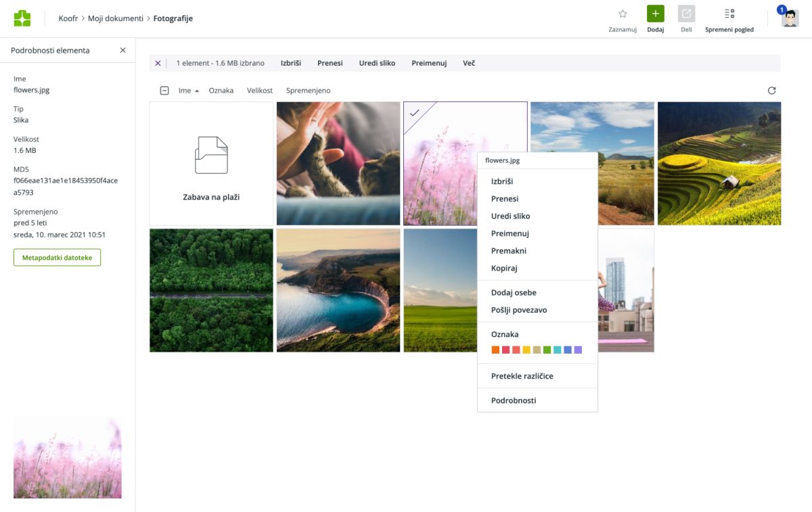Sort files by Ime column
812x512 pixels.
185,91
